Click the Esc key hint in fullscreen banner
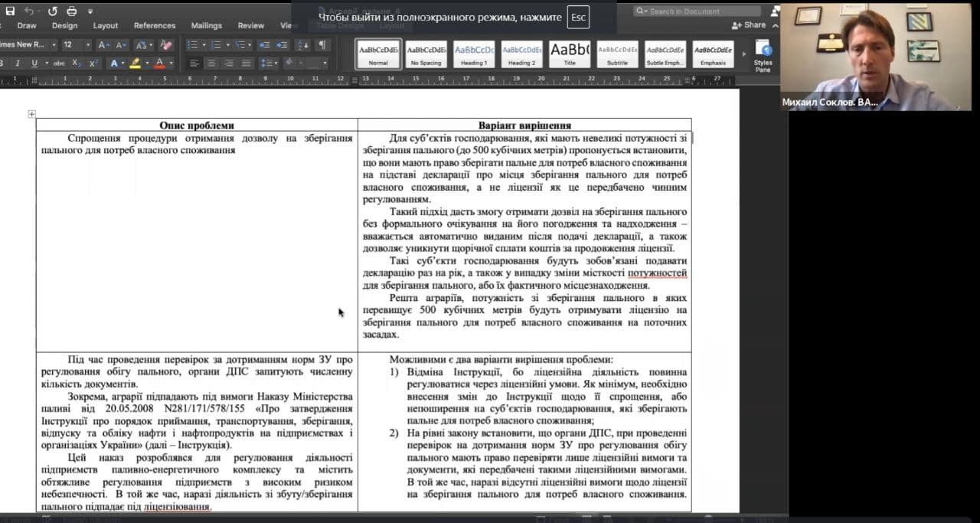 578,17
